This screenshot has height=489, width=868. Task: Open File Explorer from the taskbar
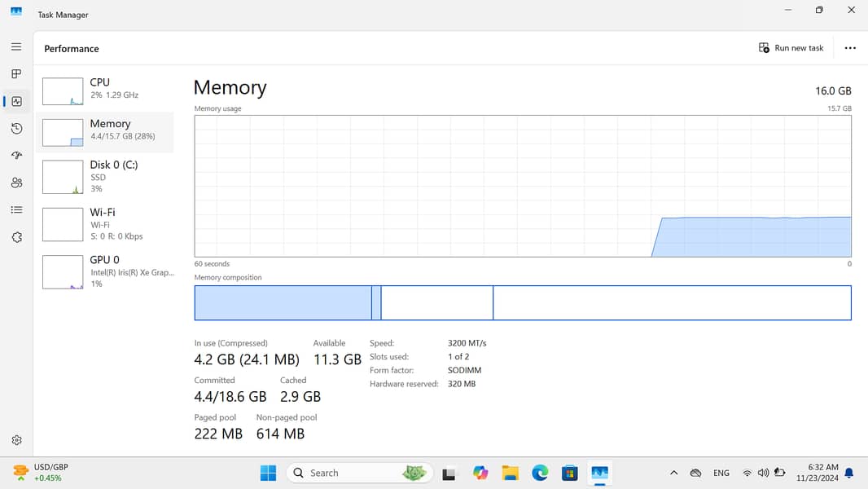pyautogui.click(x=510, y=473)
